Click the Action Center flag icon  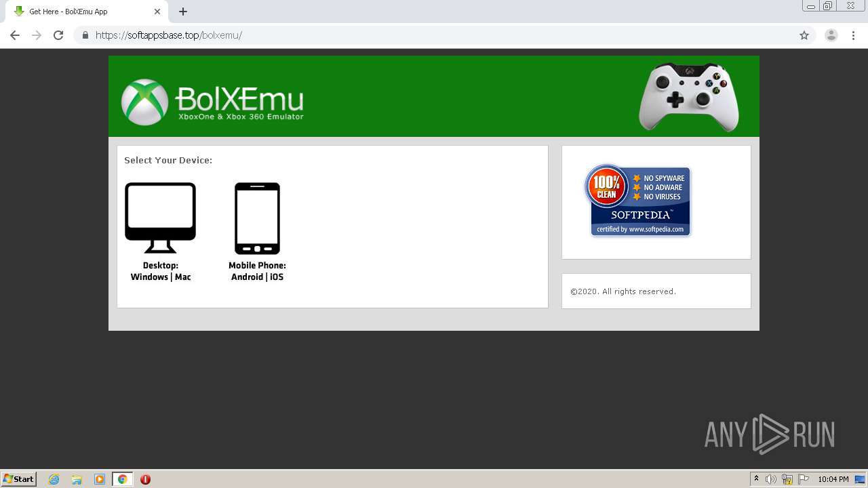[804, 479]
